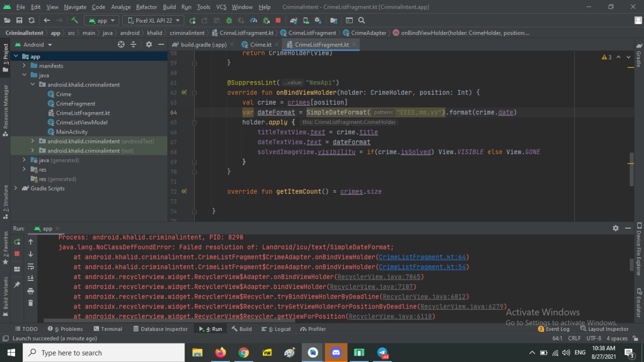Click Collapse All icon in Project panel
Viewport: 644px width, 362px height.
click(x=133, y=44)
